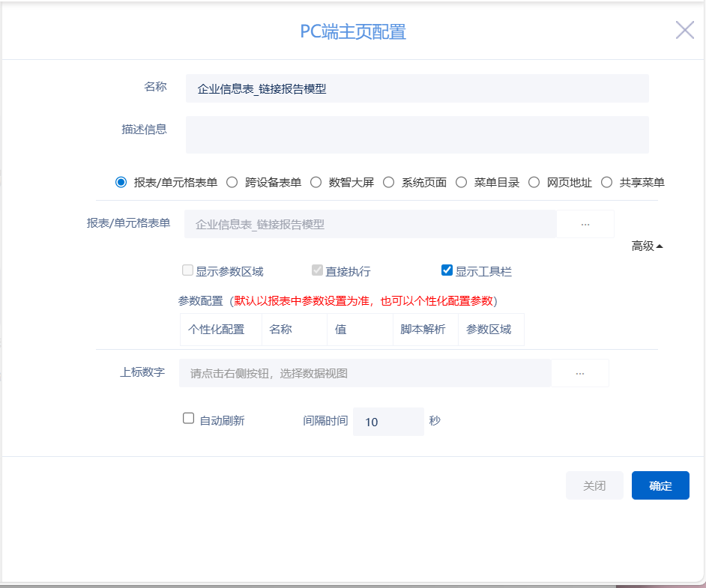706x588 pixels.
Task: Select the 报表/单元格表单 radio button
Action: click(121, 182)
